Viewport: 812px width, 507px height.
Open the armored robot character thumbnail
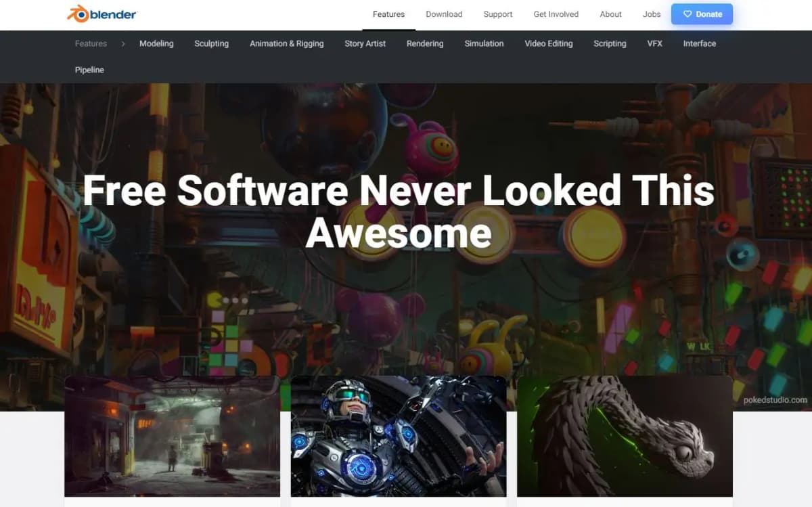(x=399, y=437)
